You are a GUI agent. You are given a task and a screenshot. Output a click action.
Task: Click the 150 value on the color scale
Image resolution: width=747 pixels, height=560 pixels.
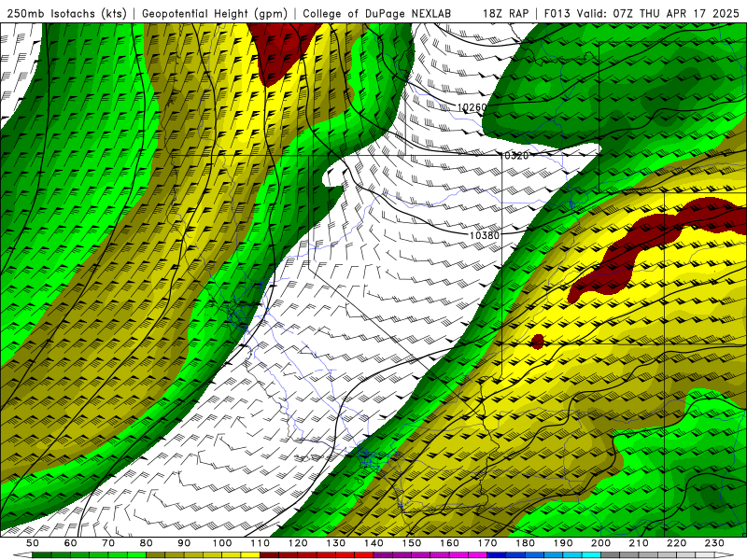click(412, 543)
